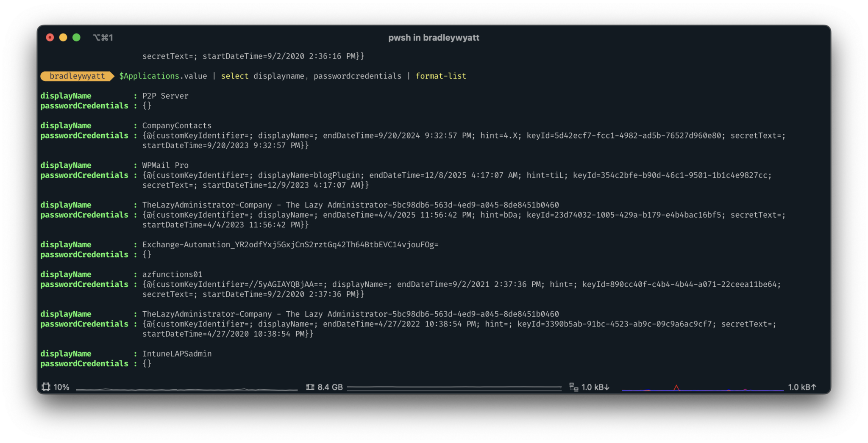Click the CPU usage graph in status bar
This screenshot has width=868, height=443.
coord(187,389)
